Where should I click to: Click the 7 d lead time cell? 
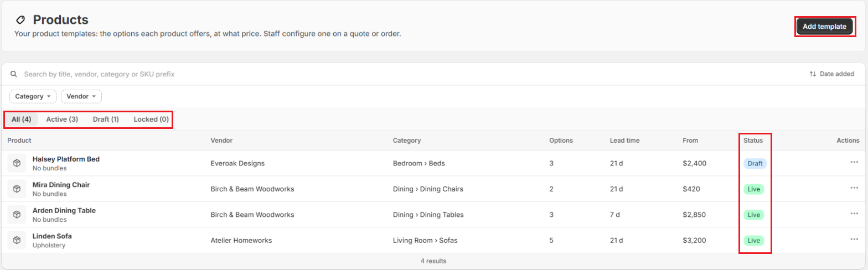(x=615, y=215)
